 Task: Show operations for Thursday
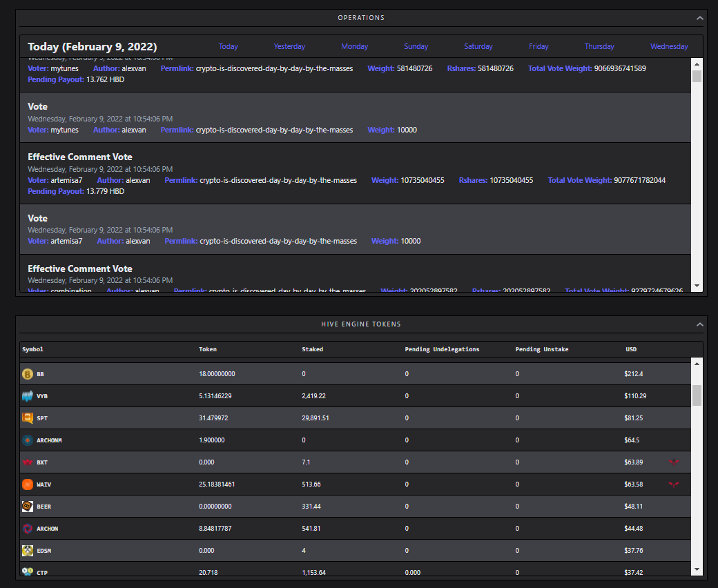click(599, 46)
